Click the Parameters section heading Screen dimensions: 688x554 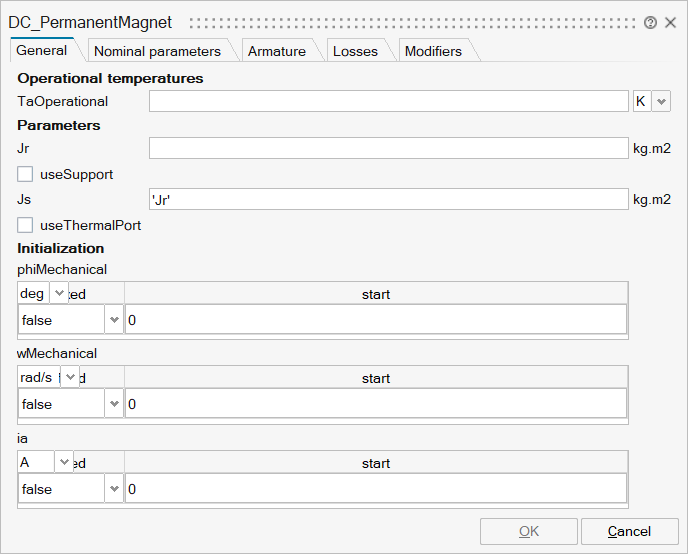coord(59,125)
